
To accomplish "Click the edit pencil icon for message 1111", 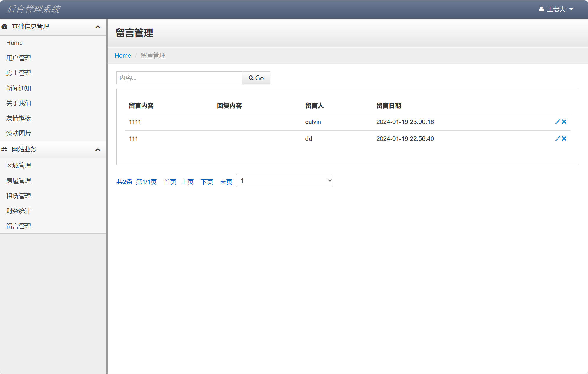I will (558, 122).
